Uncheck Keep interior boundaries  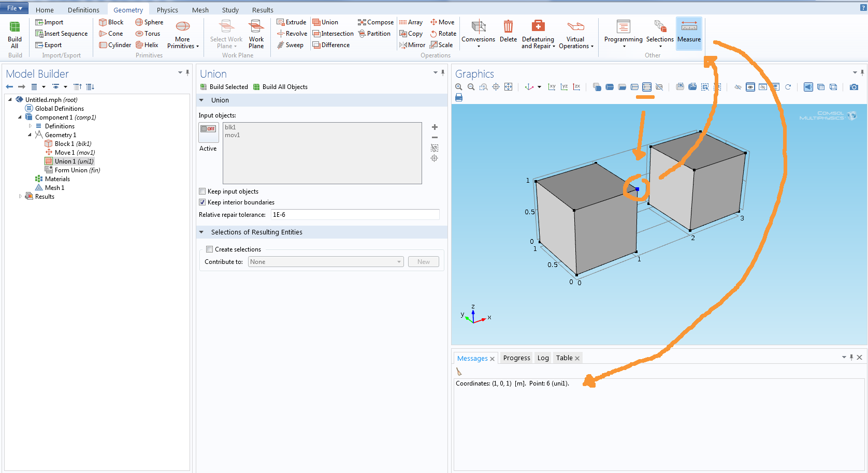click(202, 202)
